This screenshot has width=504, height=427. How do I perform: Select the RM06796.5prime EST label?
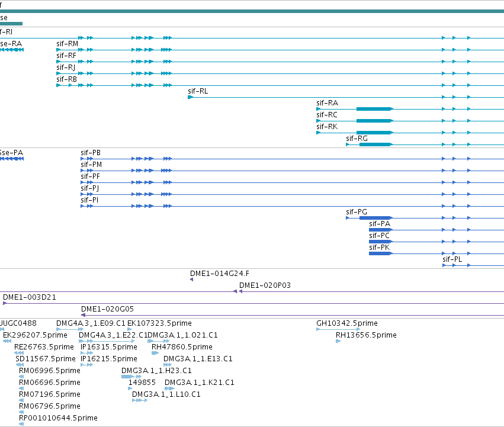tap(50, 406)
